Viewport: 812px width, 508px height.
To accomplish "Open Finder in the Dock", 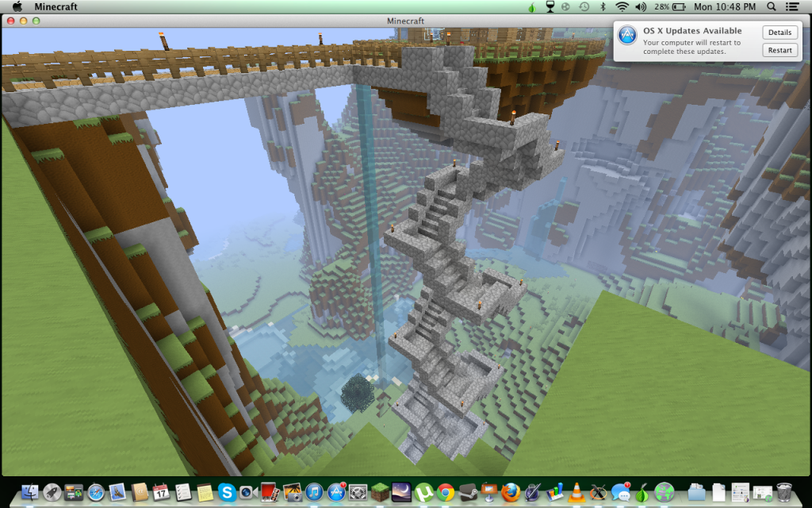I will 30,492.
